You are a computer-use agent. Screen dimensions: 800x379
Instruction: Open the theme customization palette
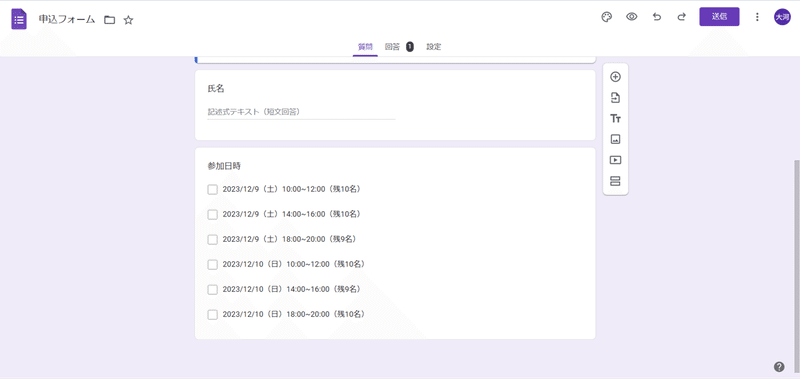point(607,17)
